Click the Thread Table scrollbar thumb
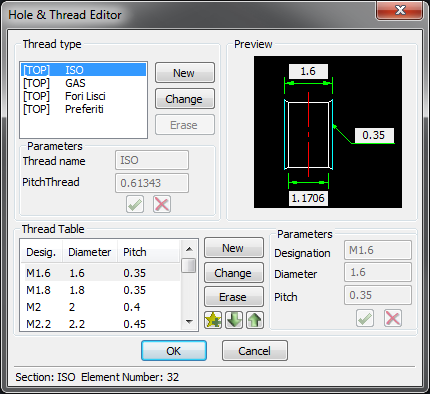This screenshot has width=430, height=394. 189,266
